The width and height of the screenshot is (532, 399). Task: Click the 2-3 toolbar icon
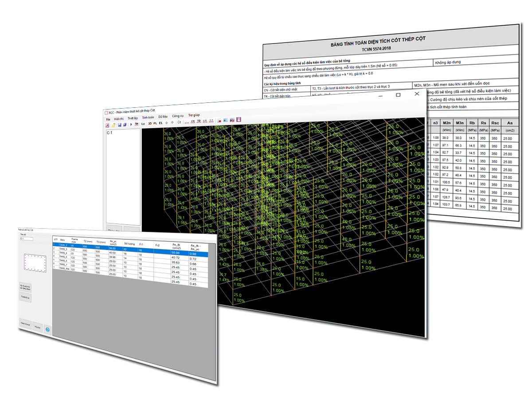211,120
